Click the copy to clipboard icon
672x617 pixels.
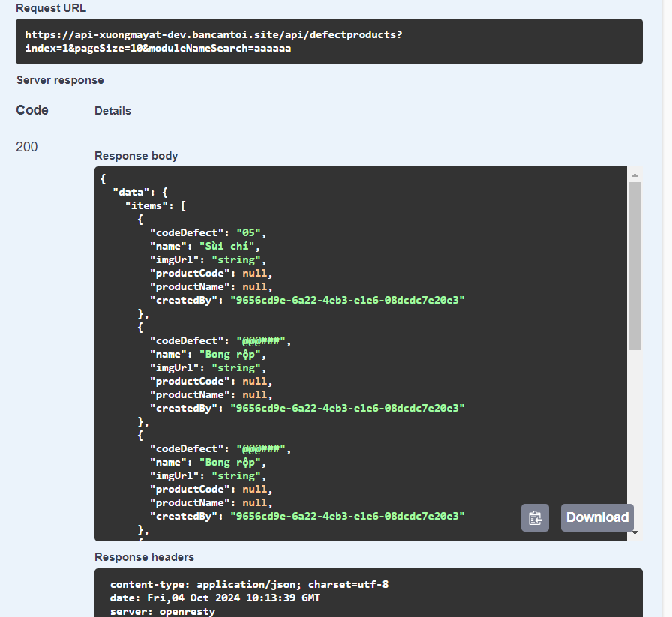535,517
